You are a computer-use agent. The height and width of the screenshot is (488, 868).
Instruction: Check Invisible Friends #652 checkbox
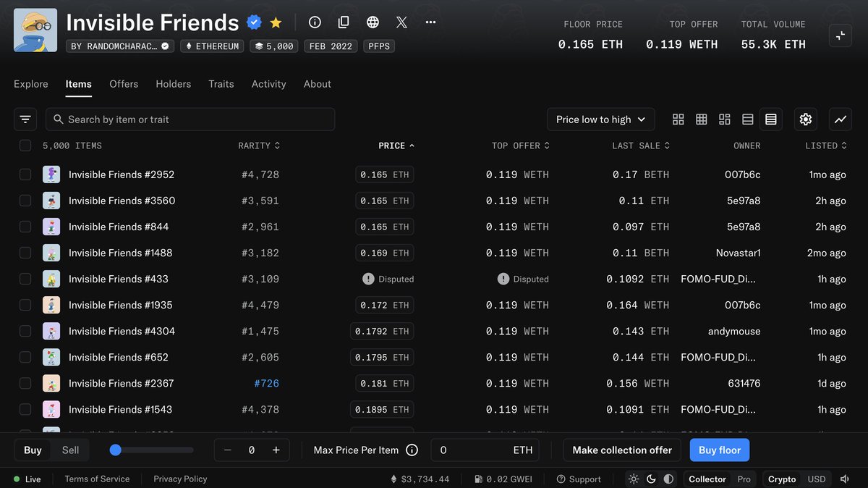tap(25, 357)
